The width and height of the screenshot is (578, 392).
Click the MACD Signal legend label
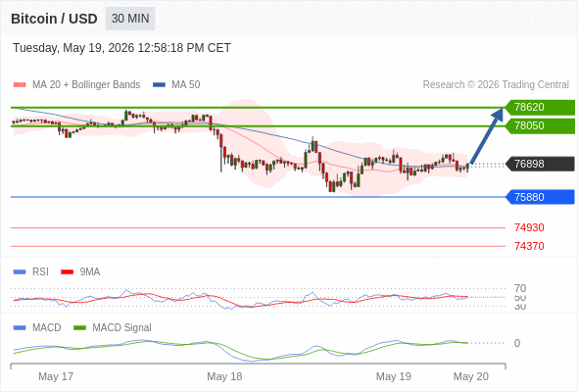(121, 328)
